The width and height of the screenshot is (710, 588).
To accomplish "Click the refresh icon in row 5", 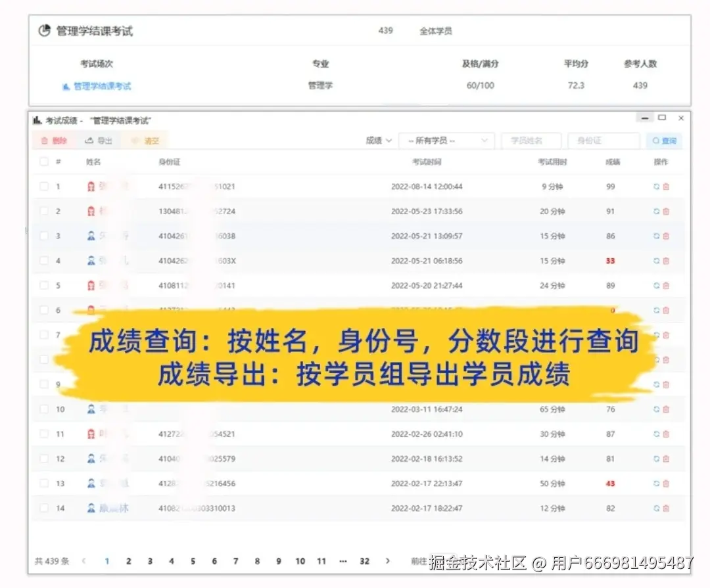I will 656,286.
